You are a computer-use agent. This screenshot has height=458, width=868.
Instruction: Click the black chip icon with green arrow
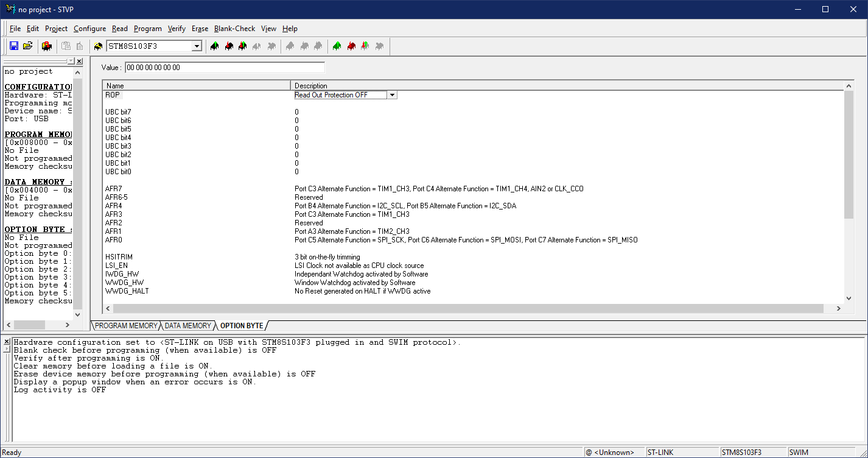pos(214,46)
